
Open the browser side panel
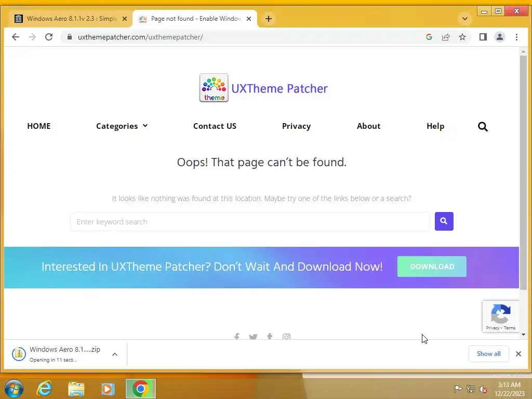pos(483,37)
